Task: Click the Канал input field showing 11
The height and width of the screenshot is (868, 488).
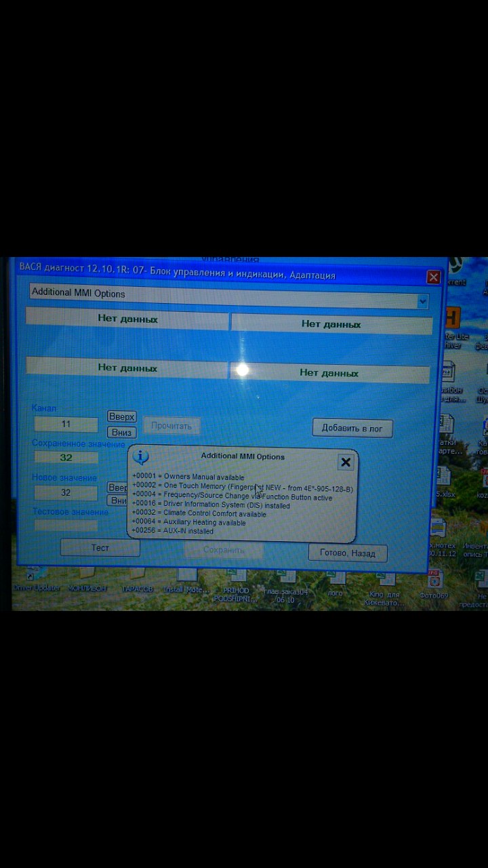Action: coord(66,424)
